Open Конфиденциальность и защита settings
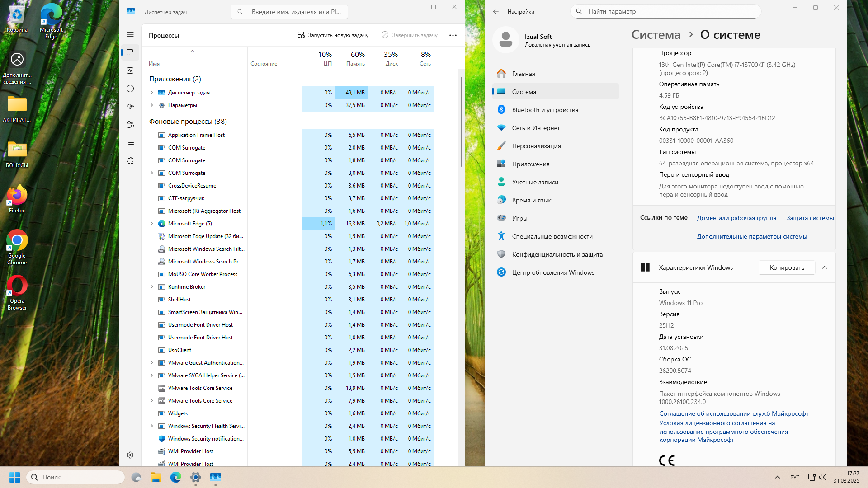The height and width of the screenshot is (488, 868). tap(556, 254)
